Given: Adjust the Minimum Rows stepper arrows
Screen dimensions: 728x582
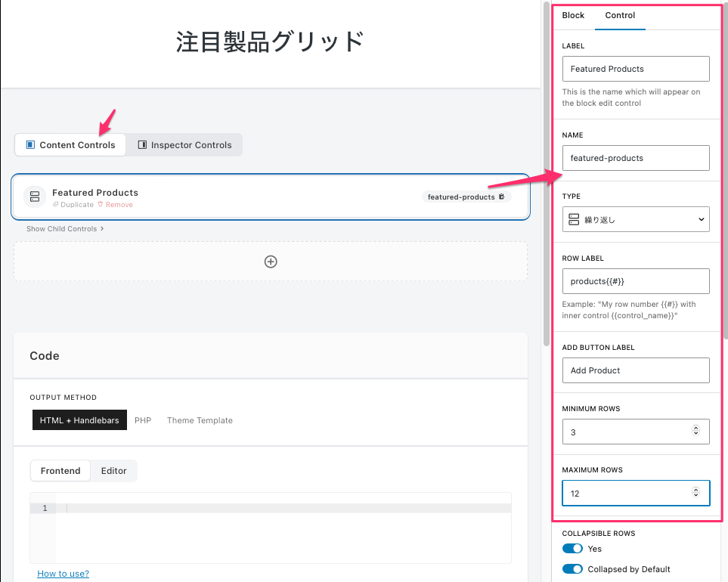Looking at the screenshot, I should [695, 432].
